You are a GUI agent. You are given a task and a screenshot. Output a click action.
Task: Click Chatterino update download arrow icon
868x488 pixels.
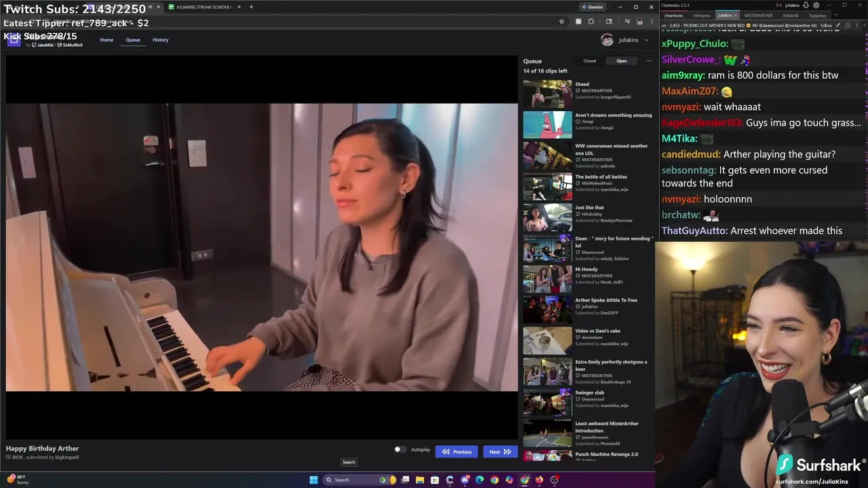(x=806, y=5)
